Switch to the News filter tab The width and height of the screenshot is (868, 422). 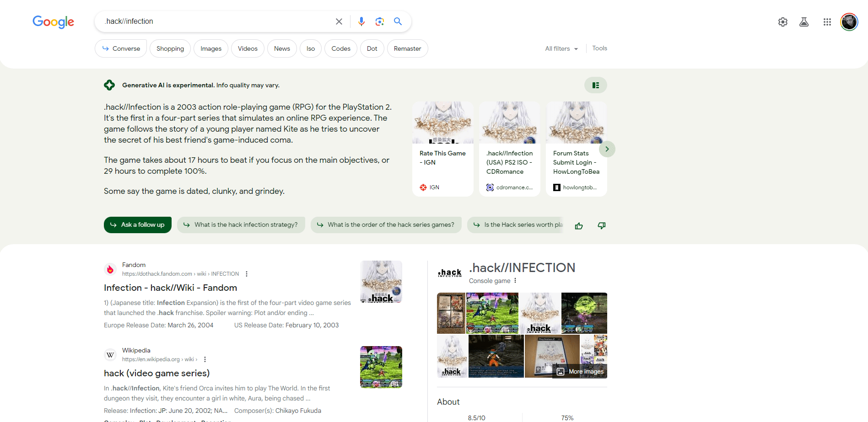coord(282,48)
